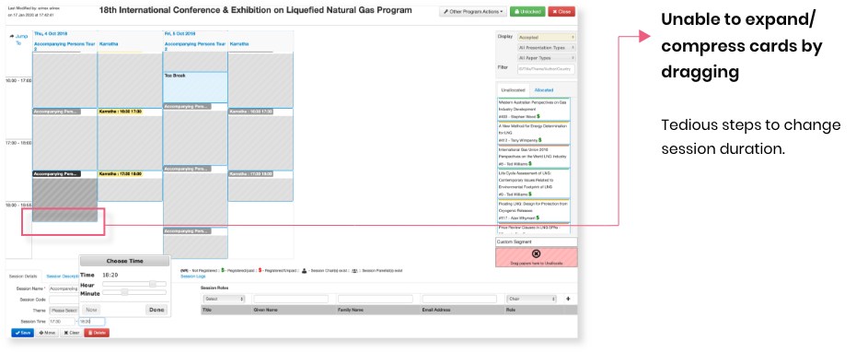Open the All Paper Types dropdown
The image size is (868, 353).
(547, 58)
